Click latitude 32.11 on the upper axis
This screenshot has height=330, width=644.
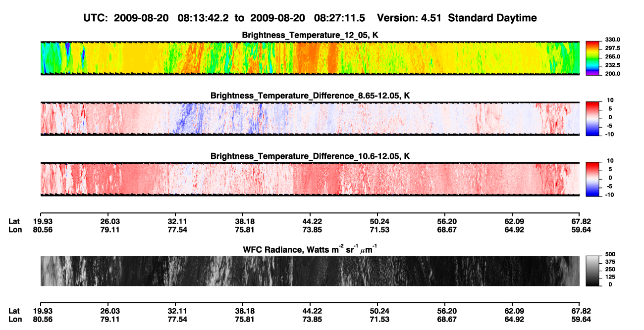pos(177,221)
